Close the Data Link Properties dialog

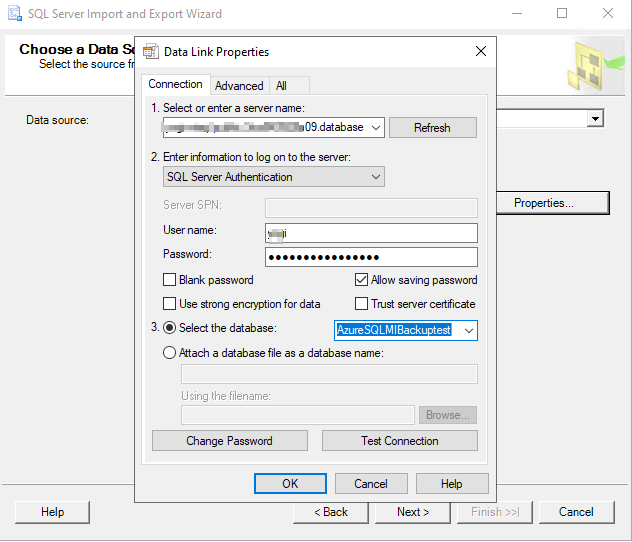point(480,51)
